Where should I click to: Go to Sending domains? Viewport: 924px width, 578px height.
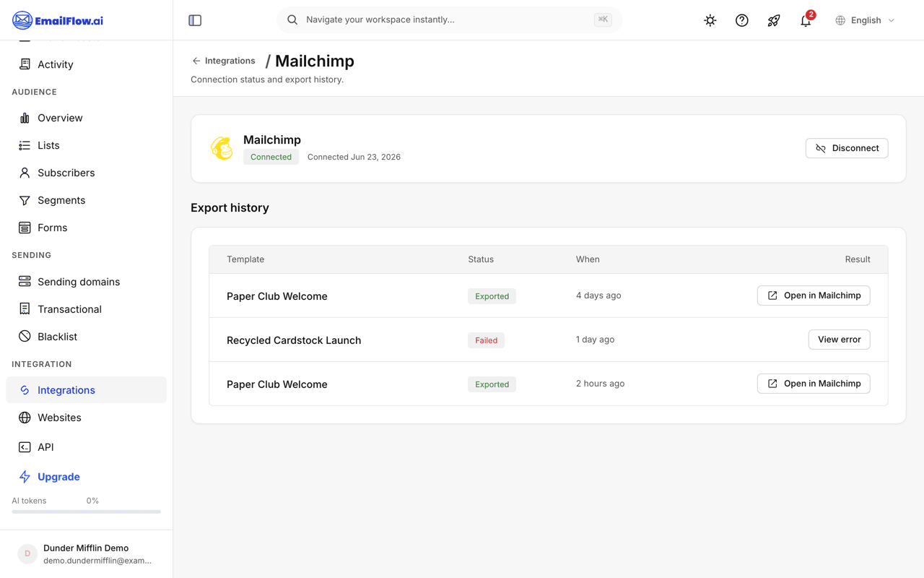(x=86, y=282)
